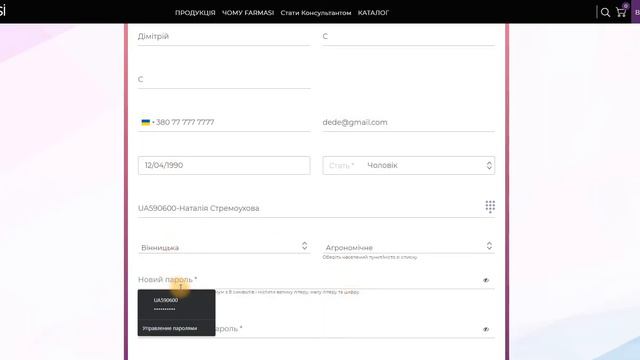Click the email field dede@gmail.com

pyautogui.click(x=409, y=122)
